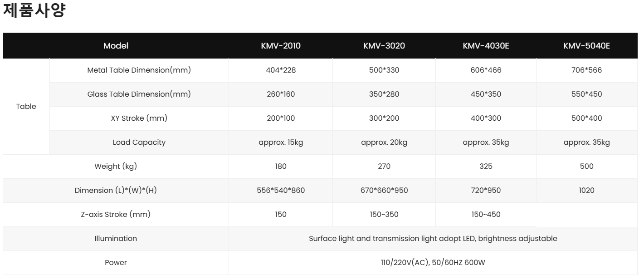Click the Weight (kg) row label
The width and height of the screenshot is (644, 280).
(x=116, y=167)
